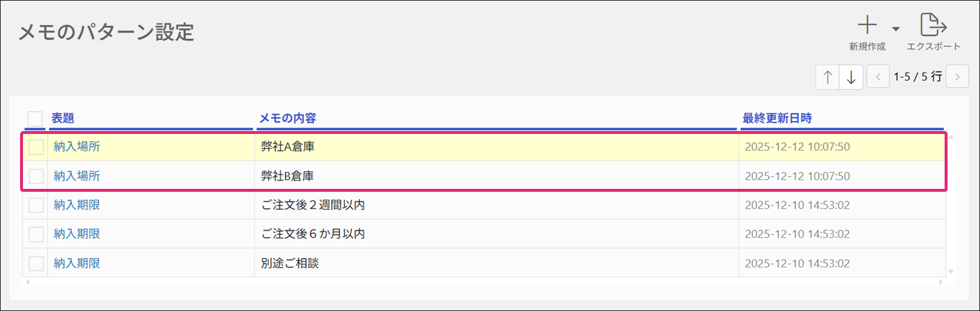Click the エクスポート export icon

933,26
